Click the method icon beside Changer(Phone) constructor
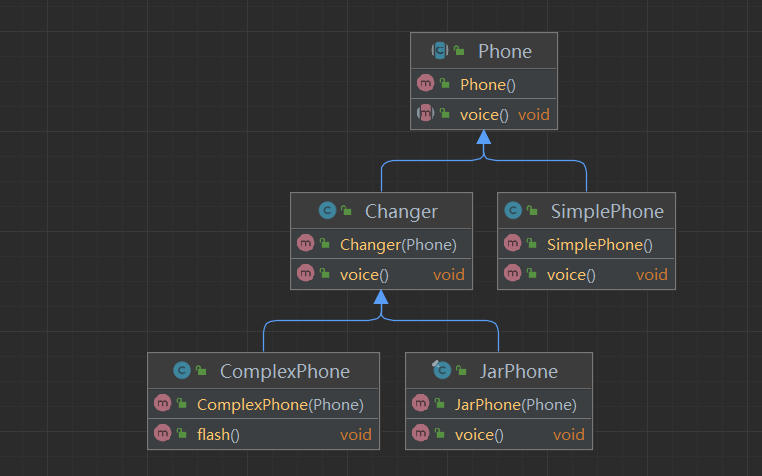Viewport: 762px width, 476px height. 304,244
